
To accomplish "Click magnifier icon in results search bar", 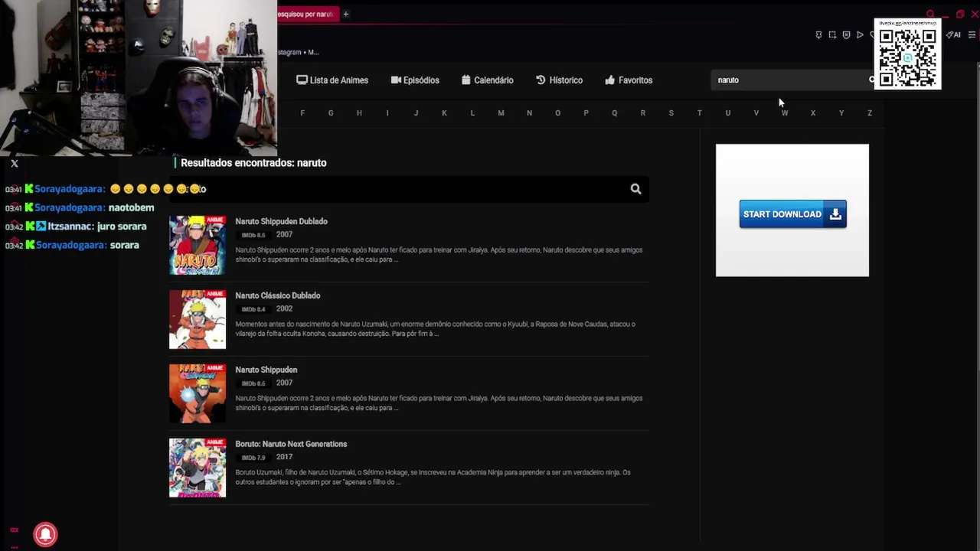I will (635, 189).
